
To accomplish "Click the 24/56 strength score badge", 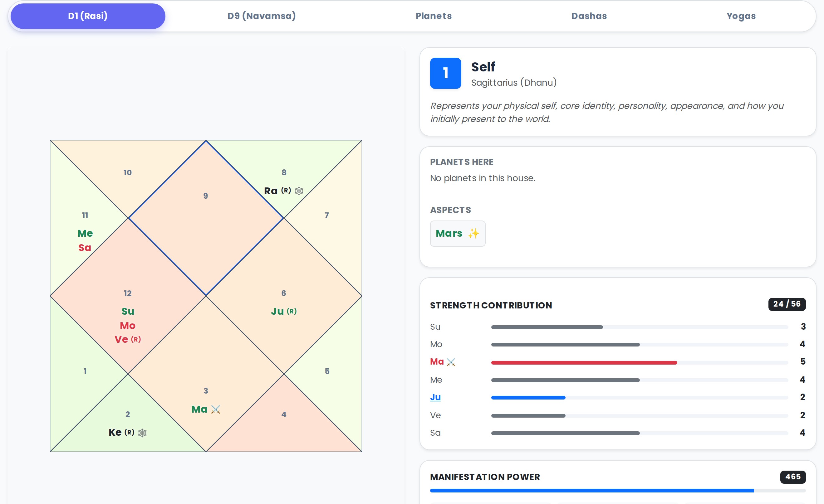I will 787,304.
